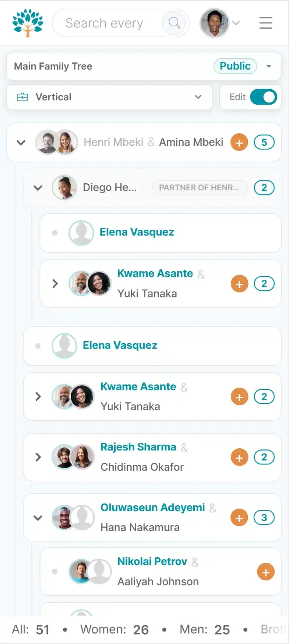This screenshot has height=644, width=289.
Task: Collapse the Henri Mbeki & Amina Mbeki row
Action: tap(21, 142)
